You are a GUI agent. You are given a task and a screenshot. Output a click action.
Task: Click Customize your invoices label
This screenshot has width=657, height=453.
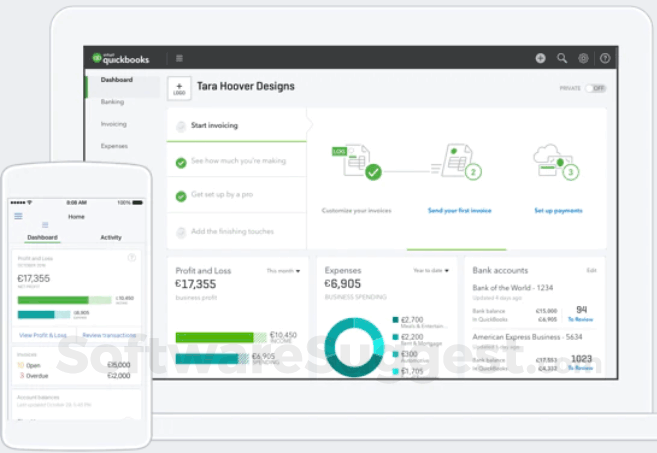point(357,210)
